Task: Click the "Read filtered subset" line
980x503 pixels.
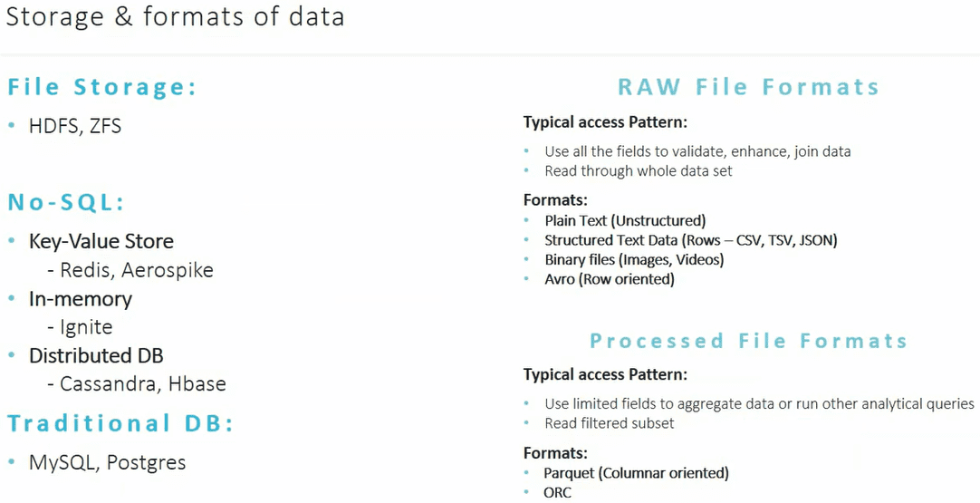Action: (610, 423)
